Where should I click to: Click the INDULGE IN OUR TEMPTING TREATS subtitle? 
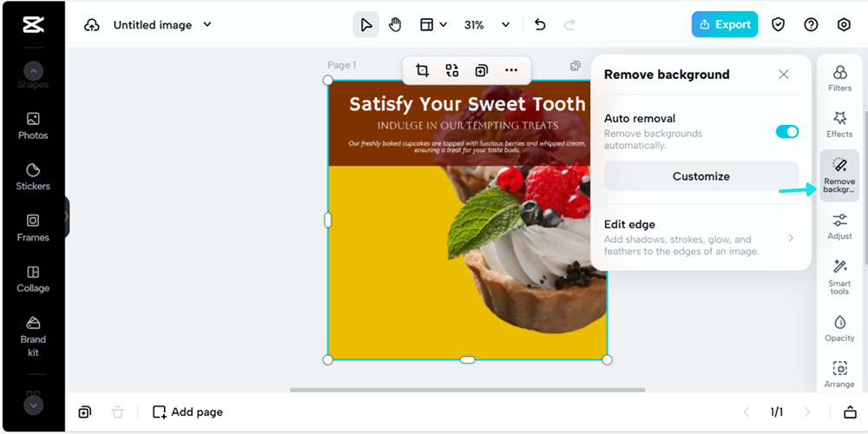pos(468,126)
